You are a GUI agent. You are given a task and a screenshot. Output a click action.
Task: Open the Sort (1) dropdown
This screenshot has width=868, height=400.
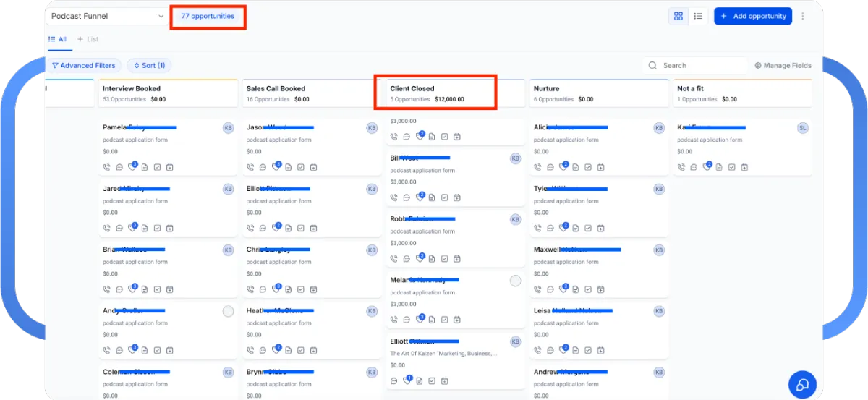[149, 65]
